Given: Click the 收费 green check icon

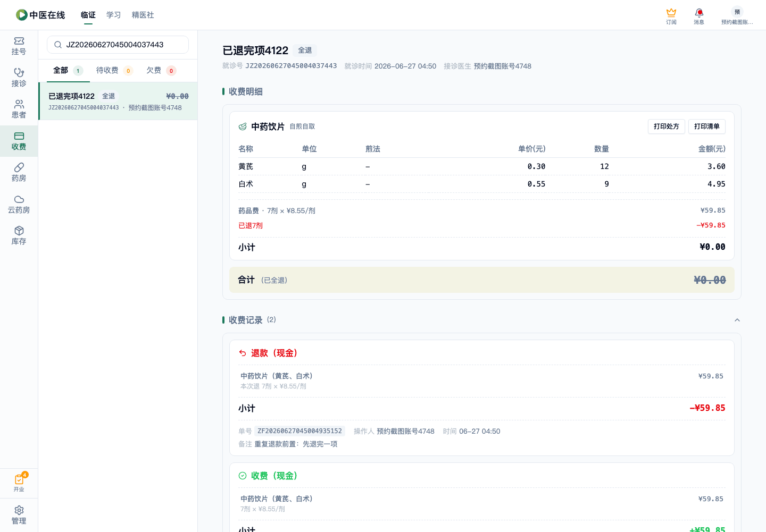Looking at the screenshot, I should [243, 476].
